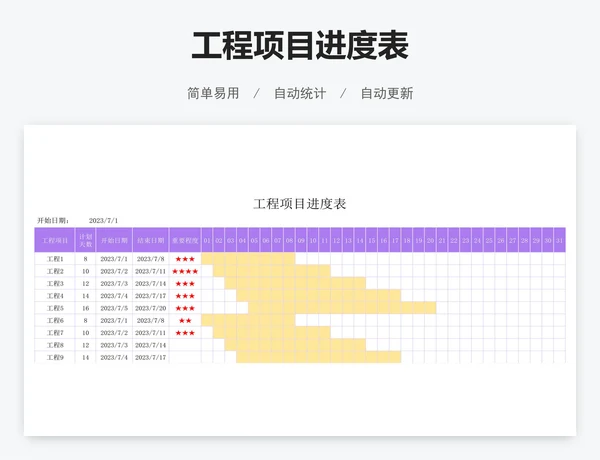Select the 工程6 row name cell
600x460 pixels.
[55, 320]
